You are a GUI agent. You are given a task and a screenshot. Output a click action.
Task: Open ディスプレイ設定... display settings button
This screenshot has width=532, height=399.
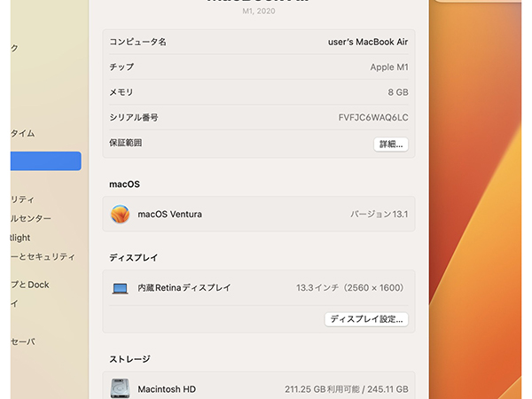pyautogui.click(x=366, y=319)
